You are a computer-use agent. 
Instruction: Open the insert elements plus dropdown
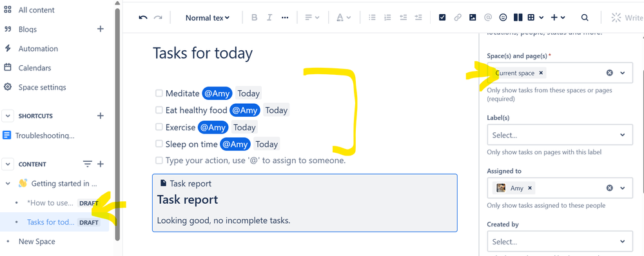(558, 17)
